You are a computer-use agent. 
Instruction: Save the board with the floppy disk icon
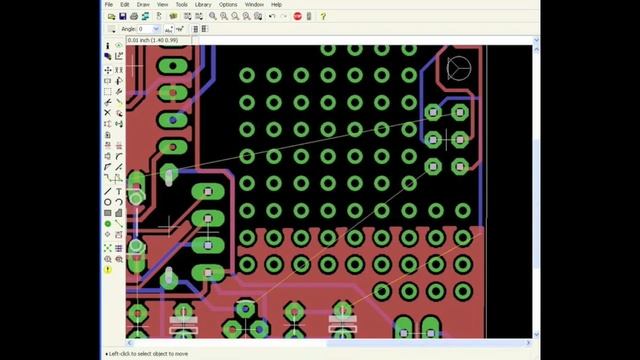tap(123, 16)
